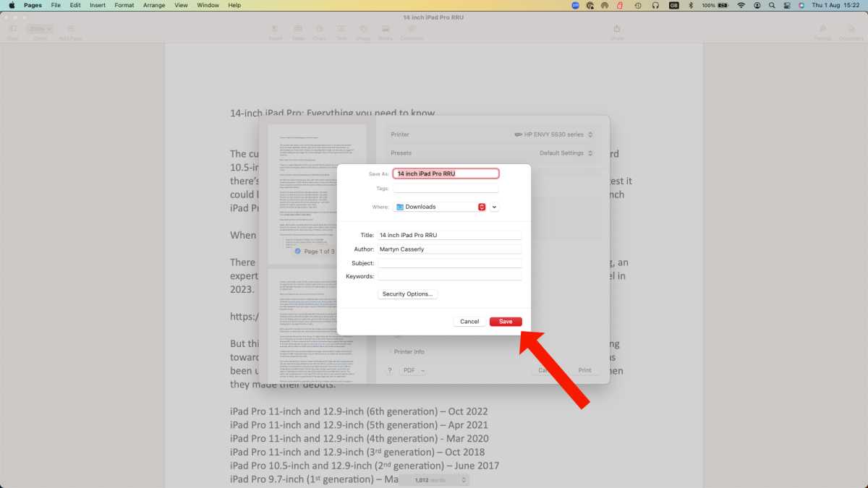
Task: Click the Title field in the dialog
Action: click(449, 235)
